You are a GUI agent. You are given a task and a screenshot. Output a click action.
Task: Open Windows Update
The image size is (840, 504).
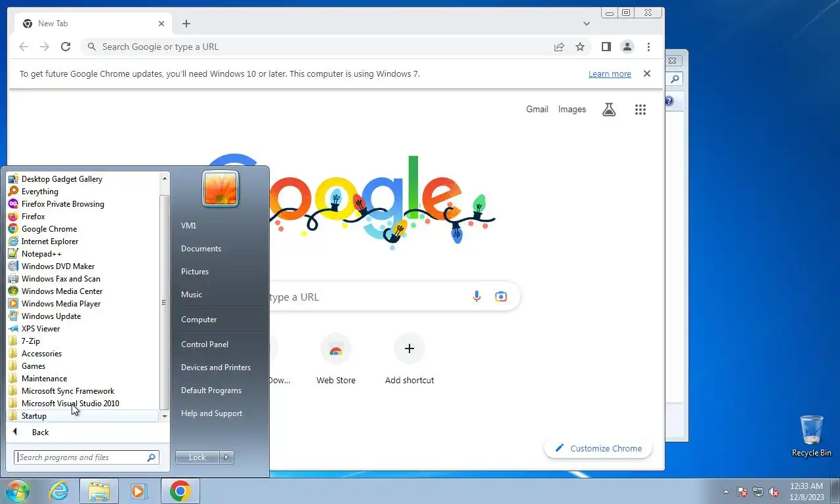83,316
